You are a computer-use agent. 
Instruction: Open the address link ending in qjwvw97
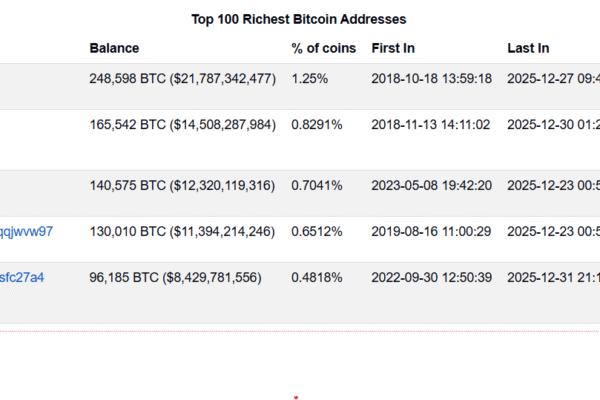point(27,231)
